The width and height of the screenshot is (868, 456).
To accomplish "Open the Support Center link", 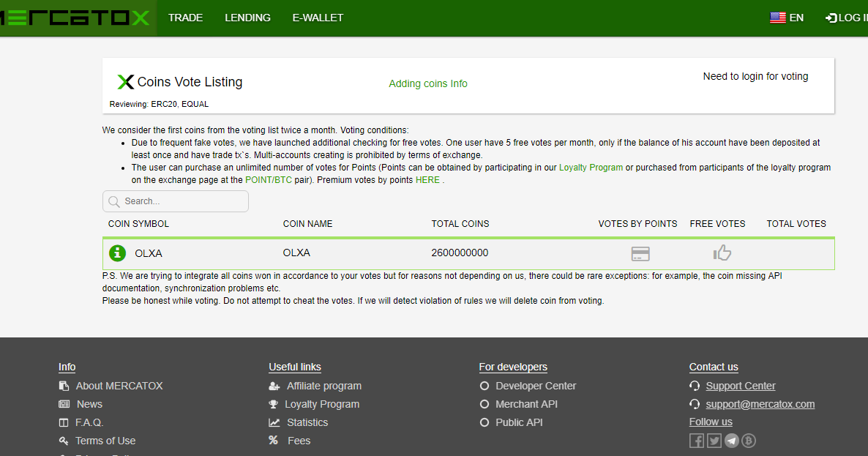I will coord(741,386).
